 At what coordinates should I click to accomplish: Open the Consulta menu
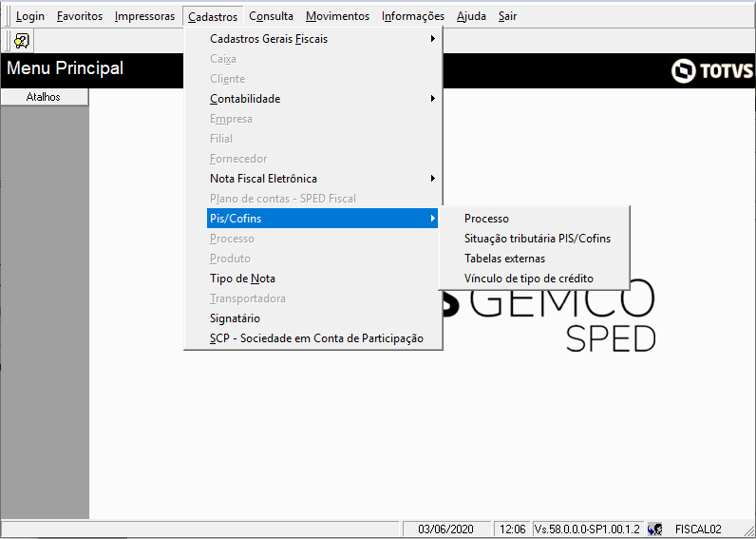point(271,16)
